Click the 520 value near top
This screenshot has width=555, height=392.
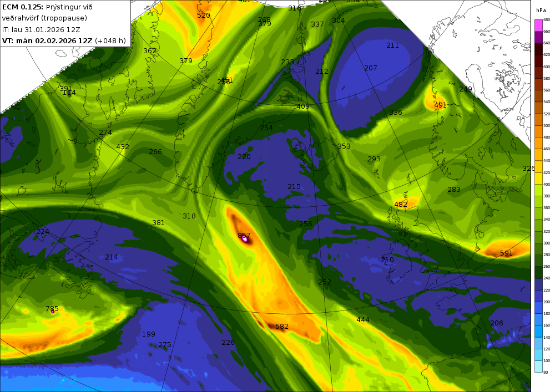[204, 15]
